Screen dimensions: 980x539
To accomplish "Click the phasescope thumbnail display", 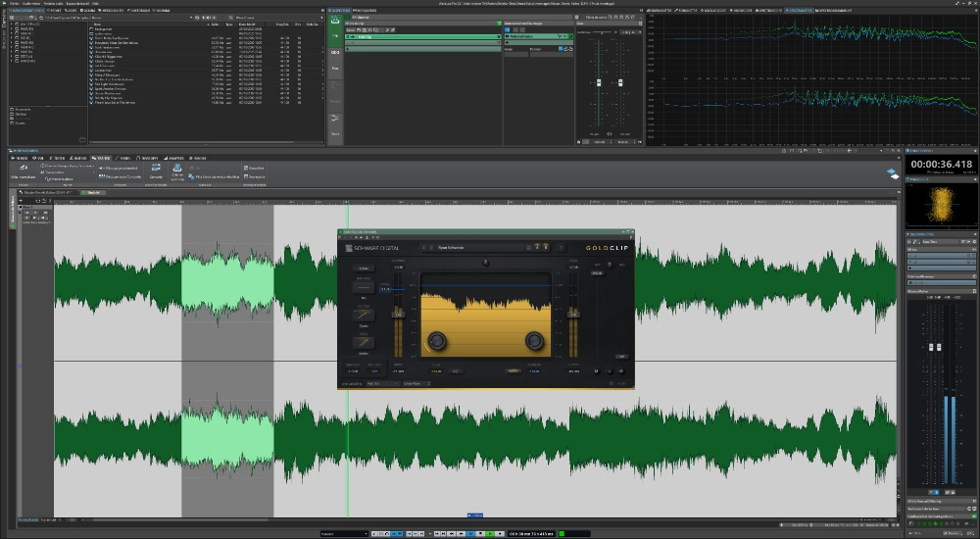I will [x=941, y=205].
